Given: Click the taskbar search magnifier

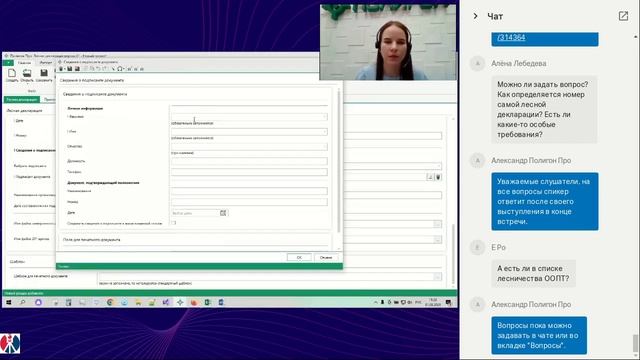Looking at the screenshot, I should click(23, 302).
